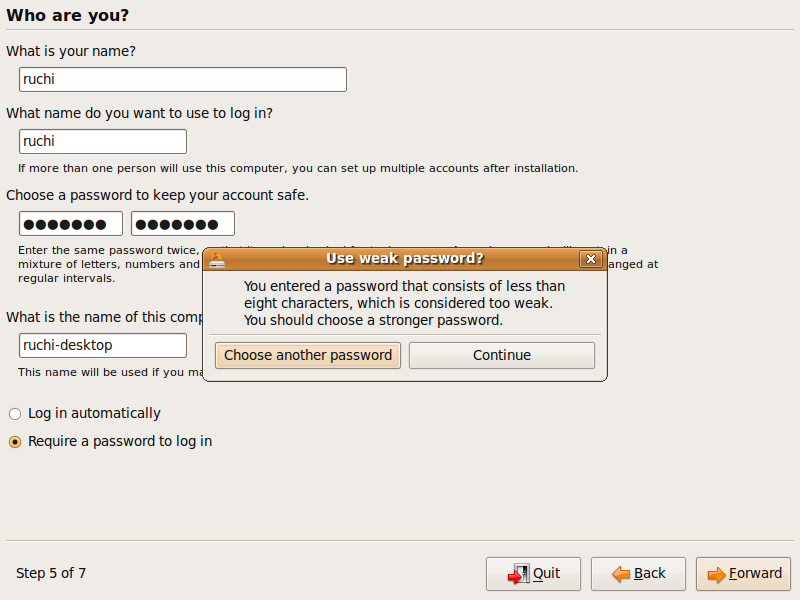The image size is (800, 600).
Task: Click the dialog title bar installer icon
Action: 217,259
